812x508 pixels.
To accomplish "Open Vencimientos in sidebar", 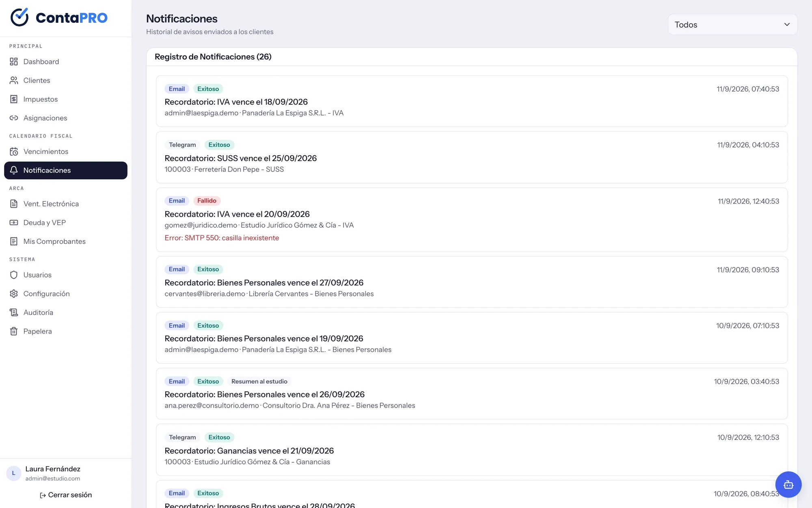I will tap(66, 152).
